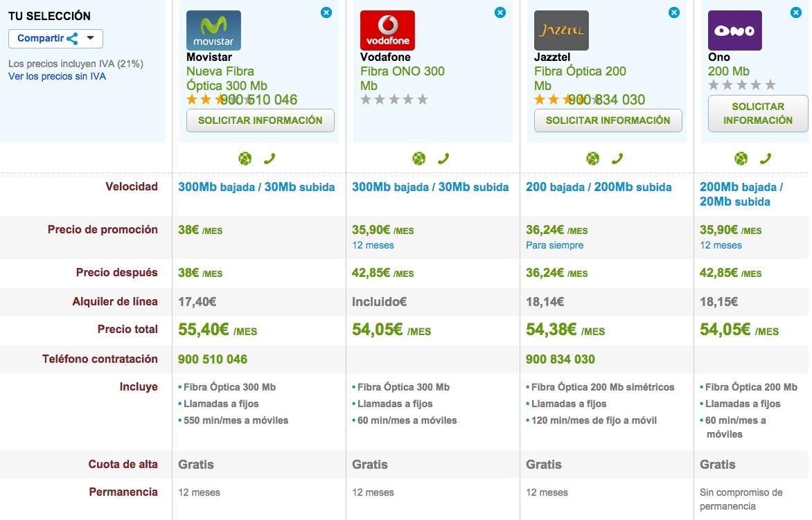Click the globe icon under Jazztel
812x520 pixels.
592,159
